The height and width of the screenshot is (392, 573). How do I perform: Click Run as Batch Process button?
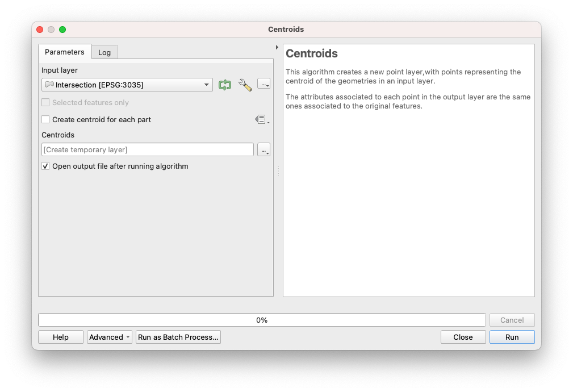tap(178, 337)
